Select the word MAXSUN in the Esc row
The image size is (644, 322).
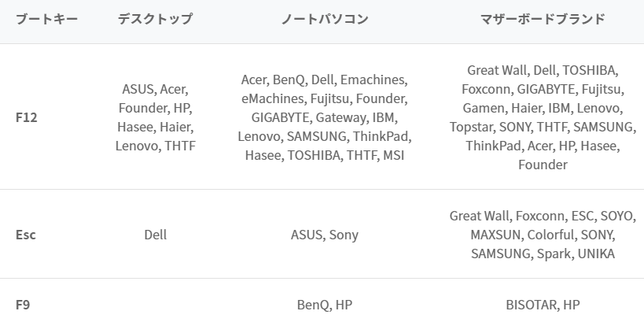point(496,235)
